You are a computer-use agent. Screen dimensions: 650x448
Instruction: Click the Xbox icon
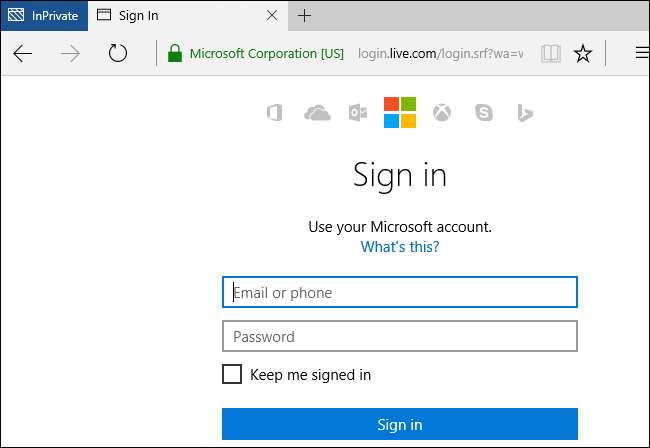tap(442, 113)
